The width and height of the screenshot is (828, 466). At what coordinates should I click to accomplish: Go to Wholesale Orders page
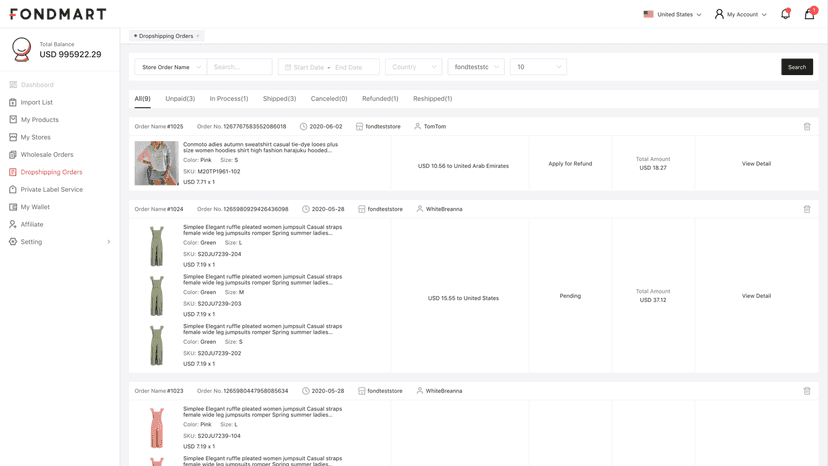pyautogui.click(x=47, y=154)
